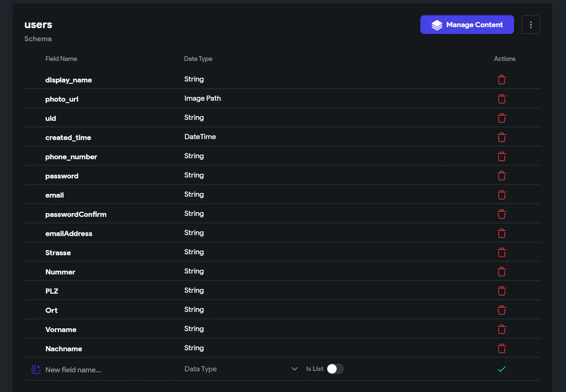This screenshot has height=392, width=566.
Task: Confirm new field with green checkmark
Action: click(501, 369)
